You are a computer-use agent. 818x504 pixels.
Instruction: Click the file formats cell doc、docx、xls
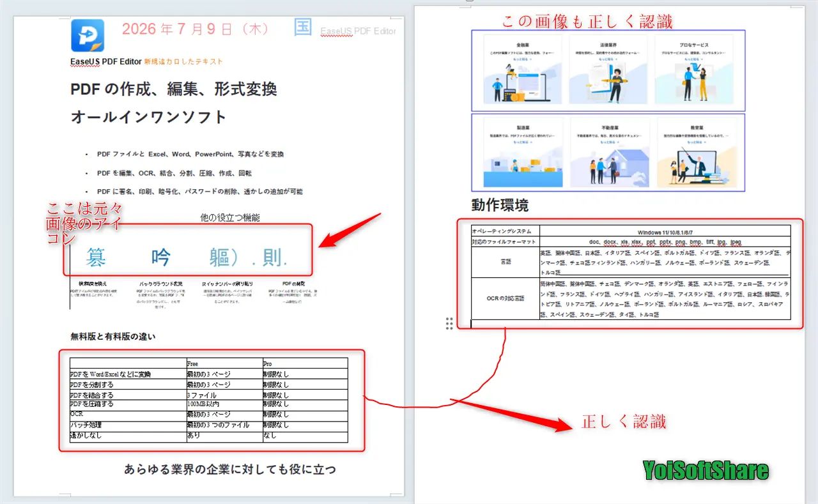[665, 242]
